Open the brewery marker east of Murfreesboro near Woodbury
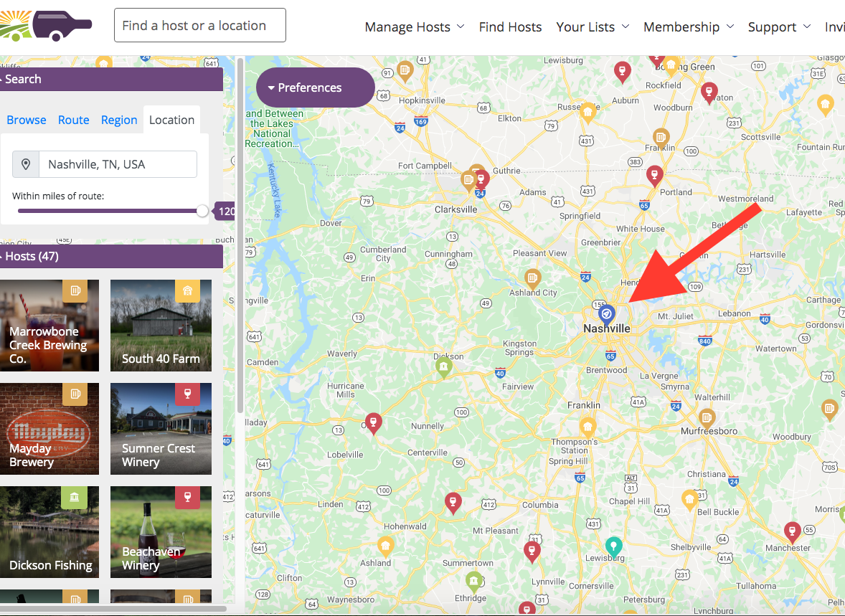Screen dimensions: 845x616 click(830, 409)
